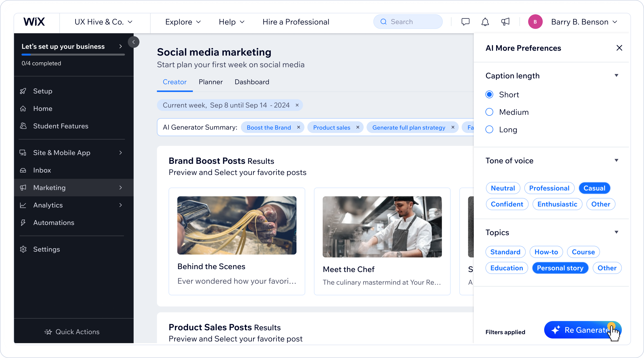The width and height of the screenshot is (644, 358).
Task: Open the UX Hive & Co. dropdown
Action: 103,22
